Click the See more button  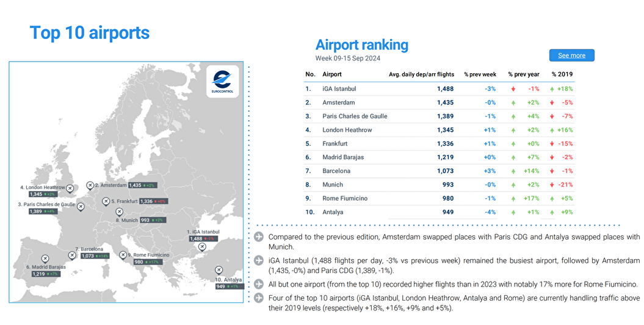click(x=571, y=55)
